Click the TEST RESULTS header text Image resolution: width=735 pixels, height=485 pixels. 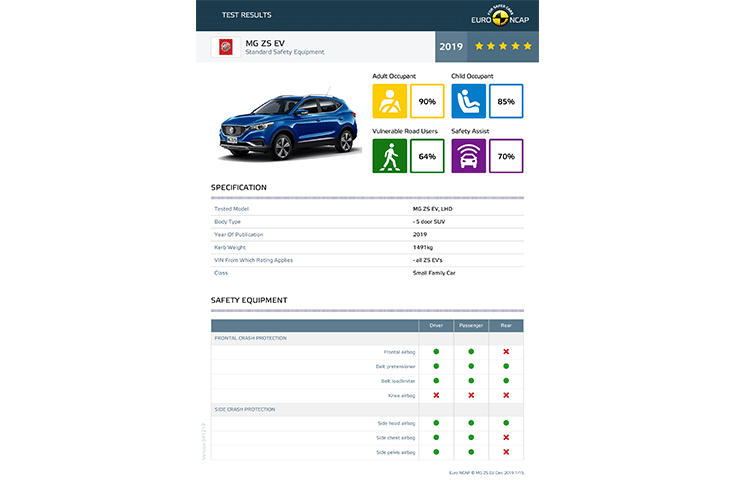pyautogui.click(x=247, y=15)
